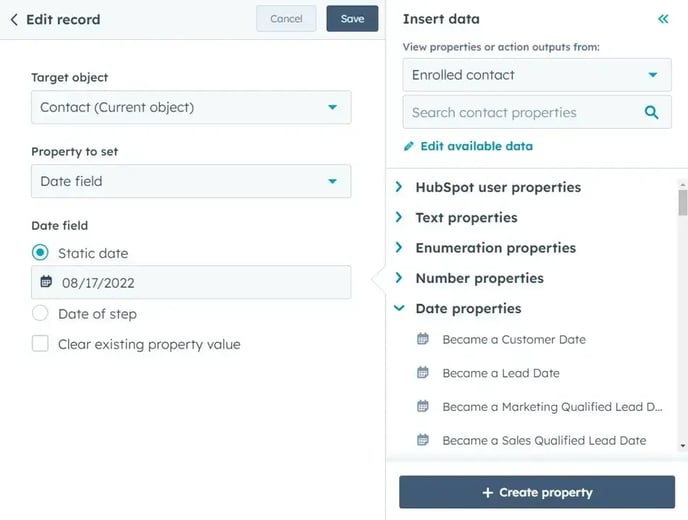Click the properties list scrollbar thumb

click(x=682, y=203)
